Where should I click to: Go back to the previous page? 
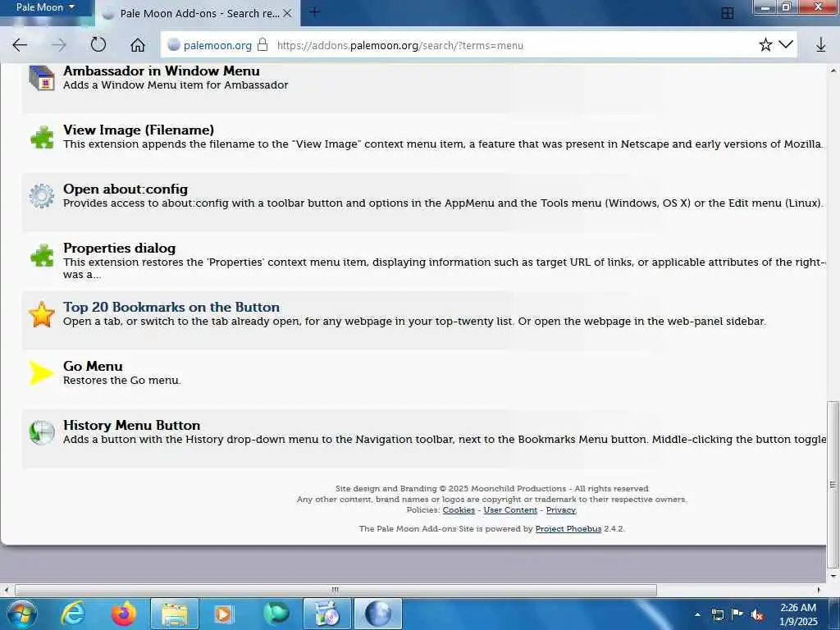20,45
